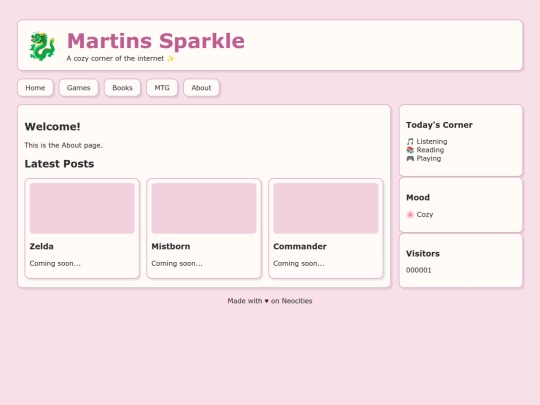The height and width of the screenshot is (405, 540).
Task: Open the Zelda post thumbnail
Action: (82, 208)
